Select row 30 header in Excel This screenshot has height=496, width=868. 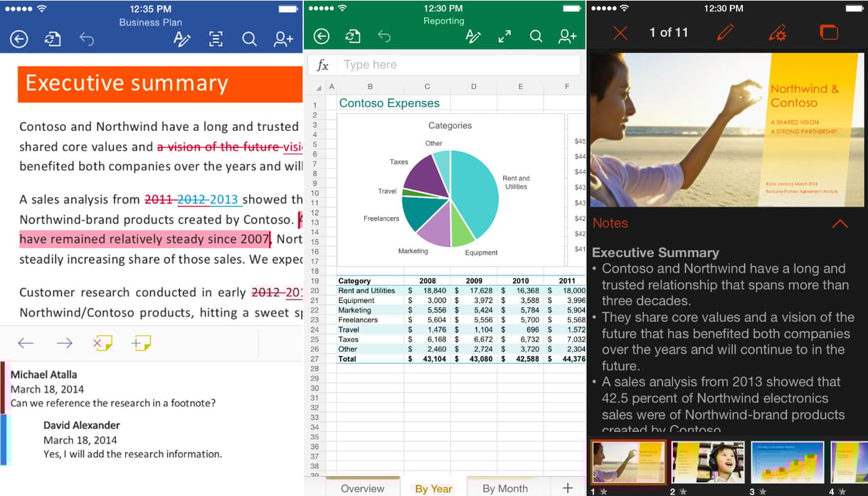(314, 389)
